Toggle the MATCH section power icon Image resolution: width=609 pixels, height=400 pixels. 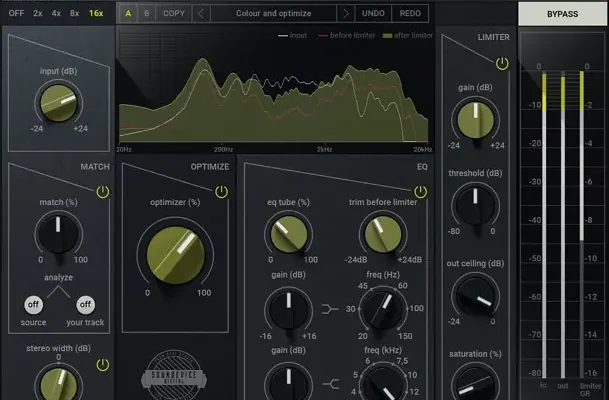click(x=101, y=191)
